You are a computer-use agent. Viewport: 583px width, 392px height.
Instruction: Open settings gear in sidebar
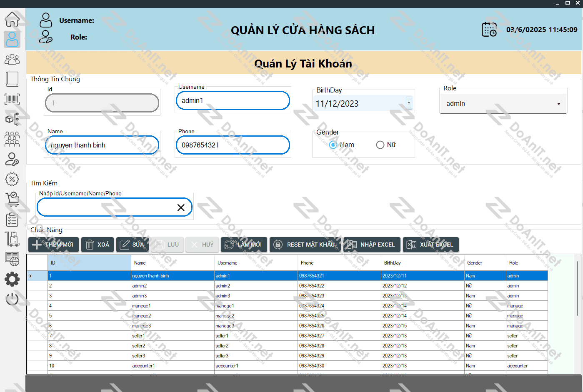(x=12, y=279)
